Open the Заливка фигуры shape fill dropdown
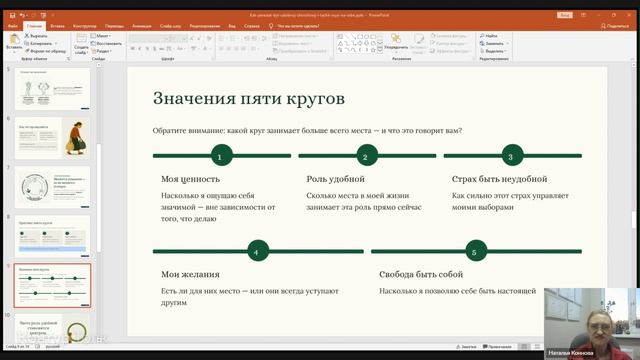 coord(450,36)
